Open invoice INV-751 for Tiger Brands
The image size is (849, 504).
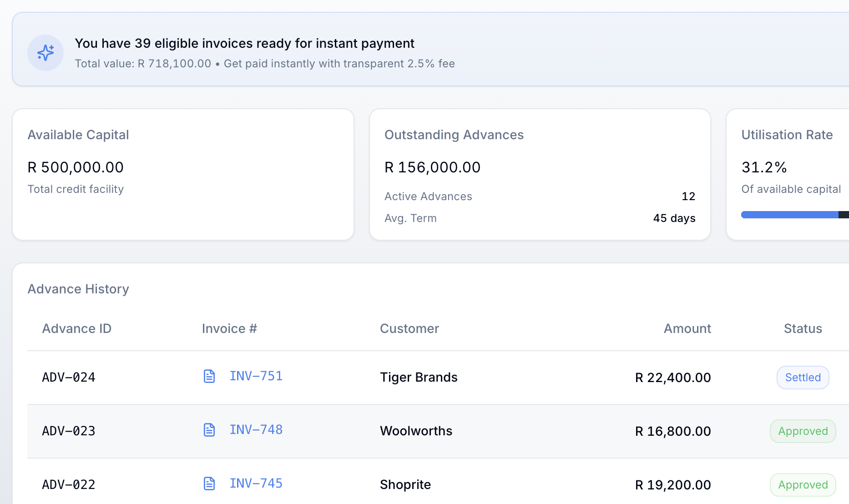(x=256, y=376)
